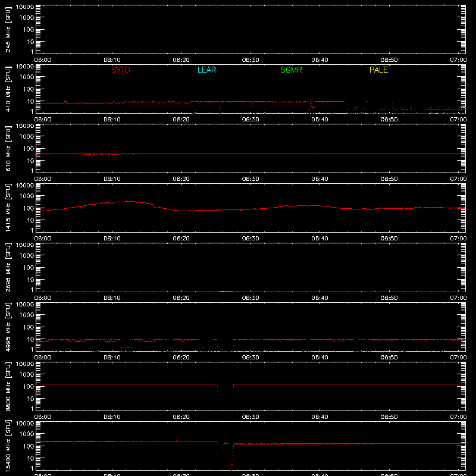
Task: Select the 8800 MHz [SFU] axis title
Action: coord(8,386)
